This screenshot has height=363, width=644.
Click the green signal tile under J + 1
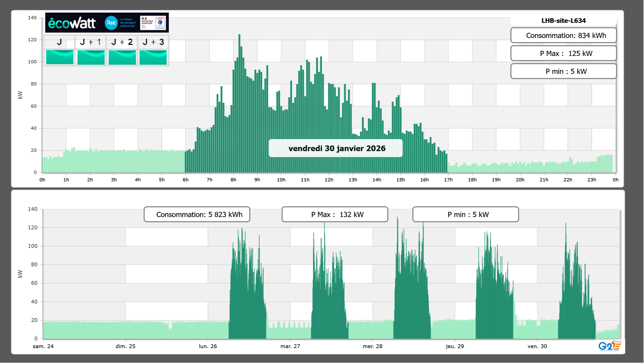(91, 57)
